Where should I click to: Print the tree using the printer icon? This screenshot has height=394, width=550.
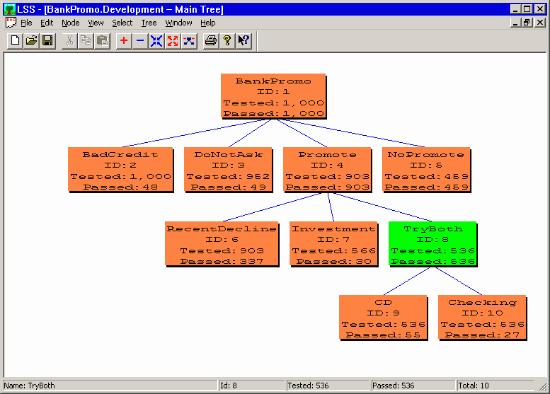pyautogui.click(x=211, y=41)
